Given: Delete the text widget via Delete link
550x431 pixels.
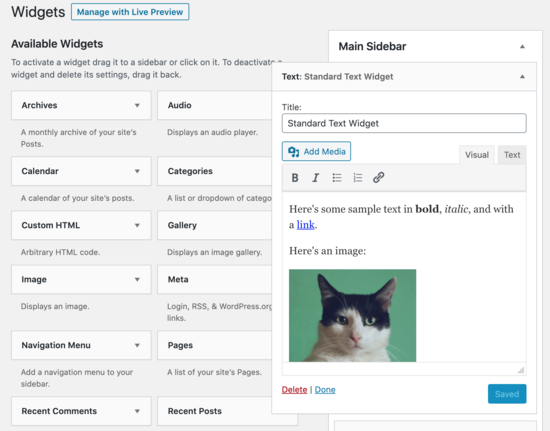Looking at the screenshot, I should 294,390.
